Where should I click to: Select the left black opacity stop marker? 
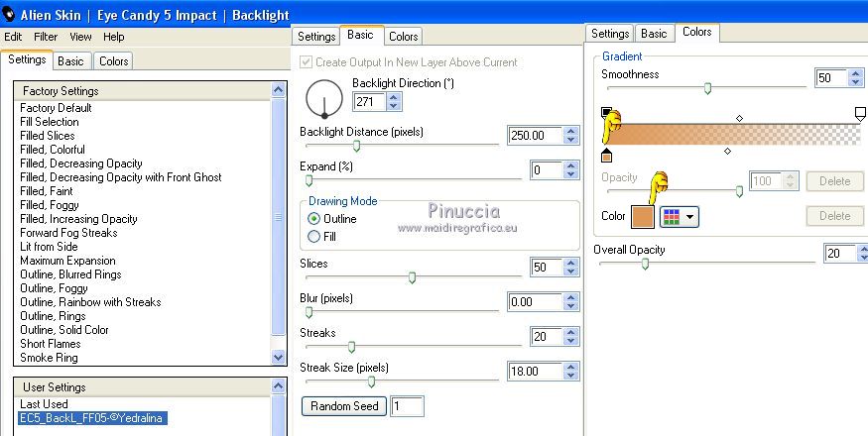pyautogui.click(x=606, y=114)
